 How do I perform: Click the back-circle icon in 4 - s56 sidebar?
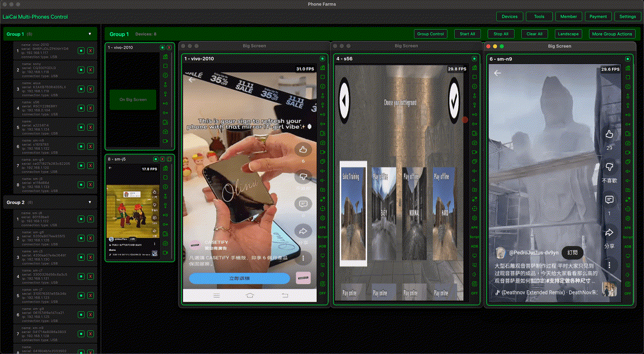pos(474,86)
